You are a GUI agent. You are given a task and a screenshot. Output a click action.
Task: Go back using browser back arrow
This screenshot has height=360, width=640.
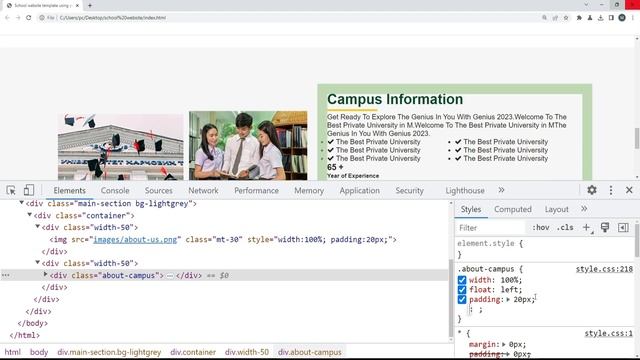coord(7,18)
